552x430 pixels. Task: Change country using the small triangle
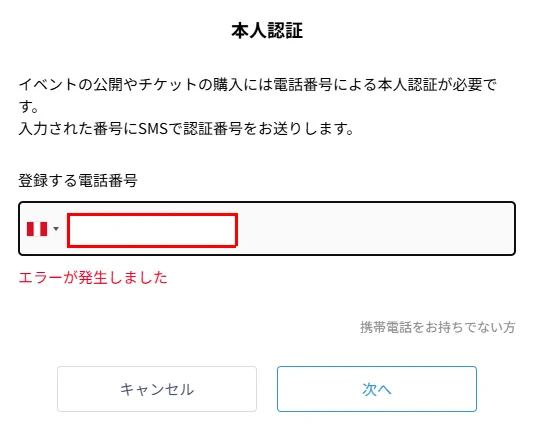coord(56,229)
